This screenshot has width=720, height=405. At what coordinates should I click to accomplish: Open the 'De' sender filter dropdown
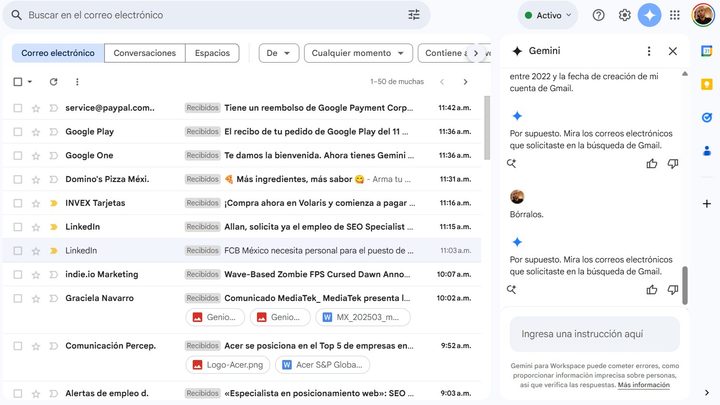[279, 53]
